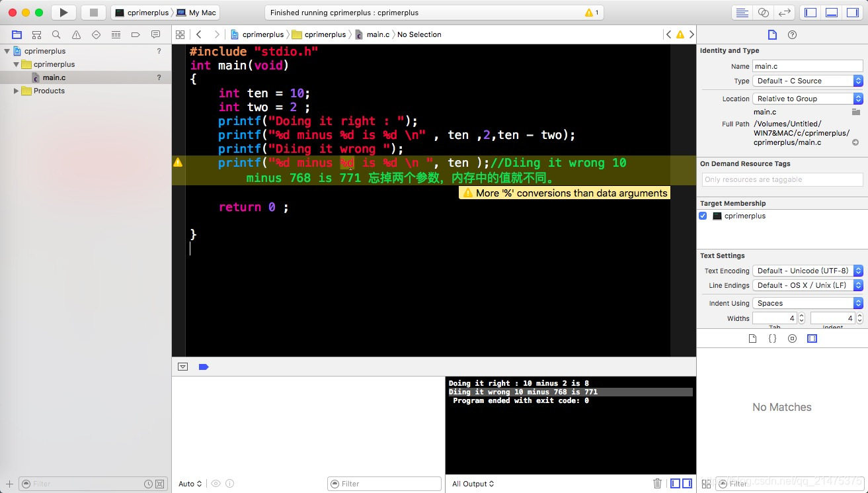The image size is (868, 493).
Task: Open File Template library
Action: click(752, 338)
